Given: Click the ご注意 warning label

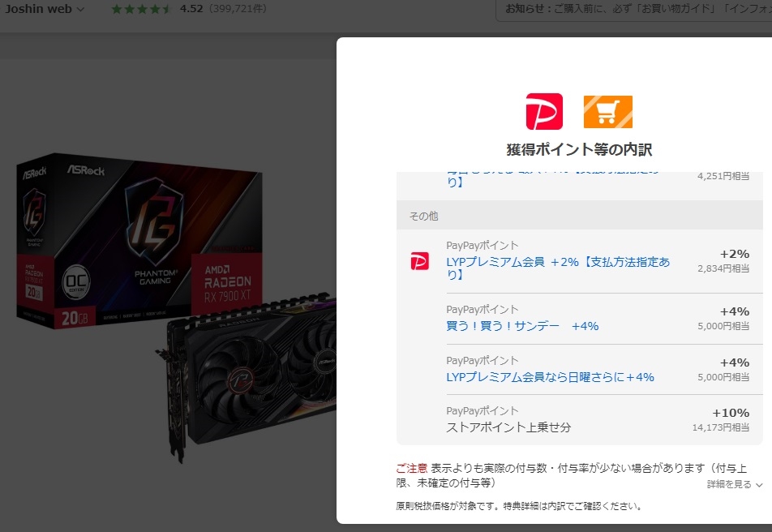Looking at the screenshot, I should [x=412, y=468].
